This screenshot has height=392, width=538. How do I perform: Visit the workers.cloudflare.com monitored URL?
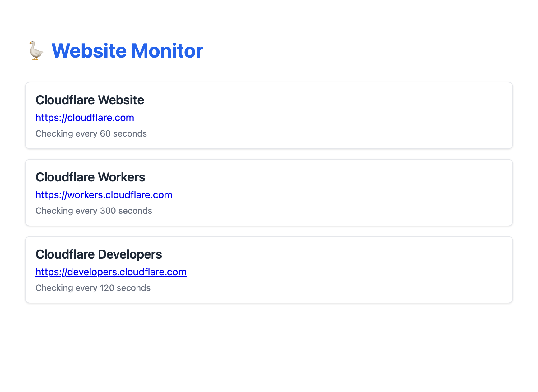pos(104,195)
